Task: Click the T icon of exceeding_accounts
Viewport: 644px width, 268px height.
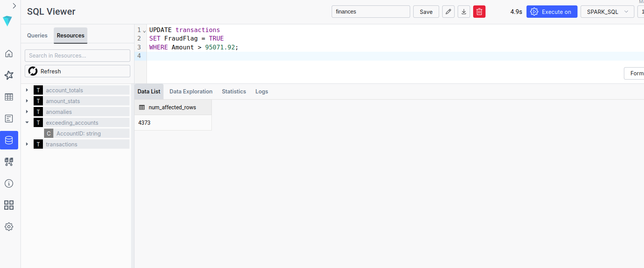Action: tap(38, 122)
